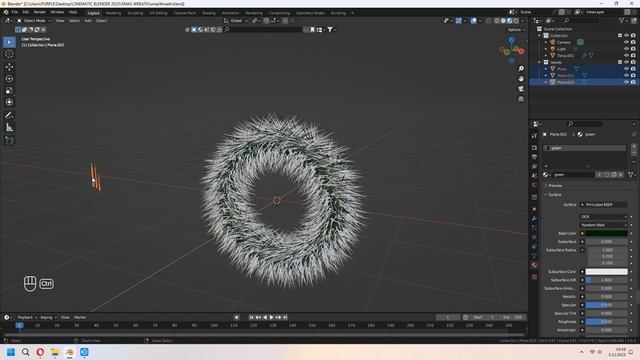Open File Explorer from the taskbar
The height and width of the screenshot is (360, 640).
coord(55,352)
